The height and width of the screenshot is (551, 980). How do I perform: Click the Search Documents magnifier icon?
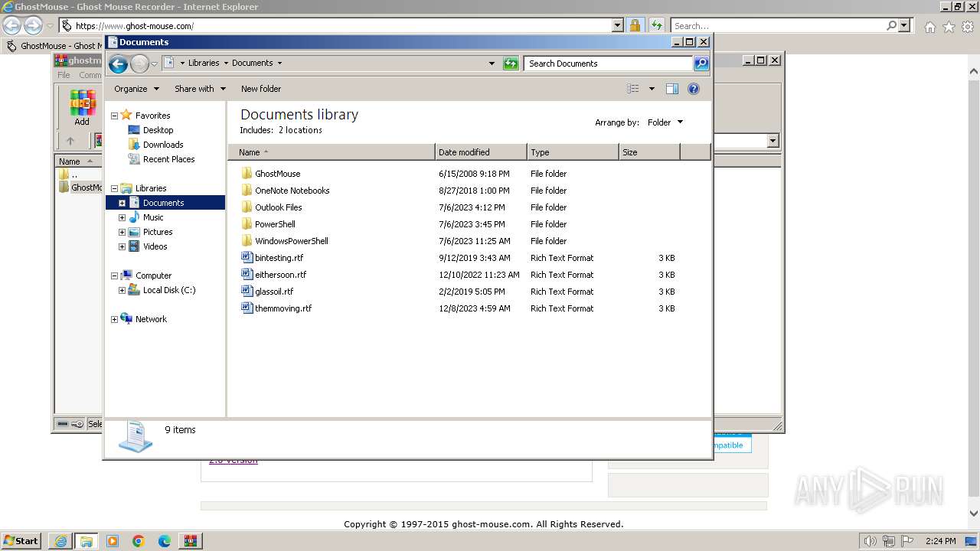pyautogui.click(x=701, y=64)
